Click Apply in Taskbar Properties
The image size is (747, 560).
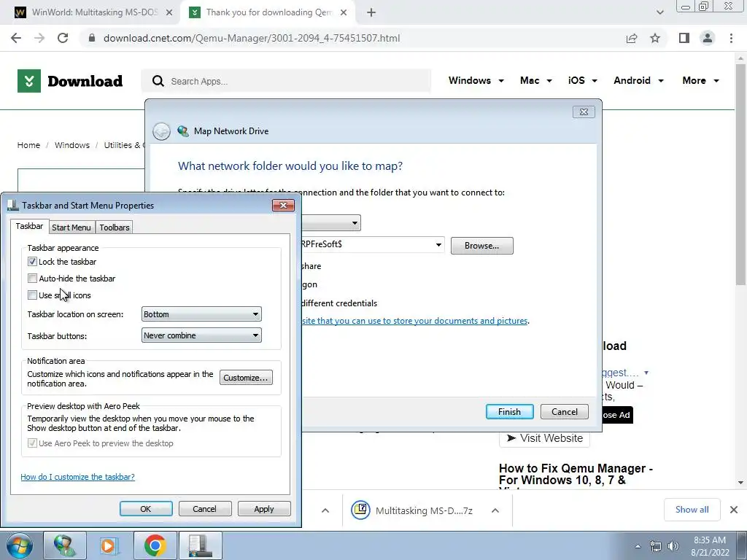tap(264, 508)
